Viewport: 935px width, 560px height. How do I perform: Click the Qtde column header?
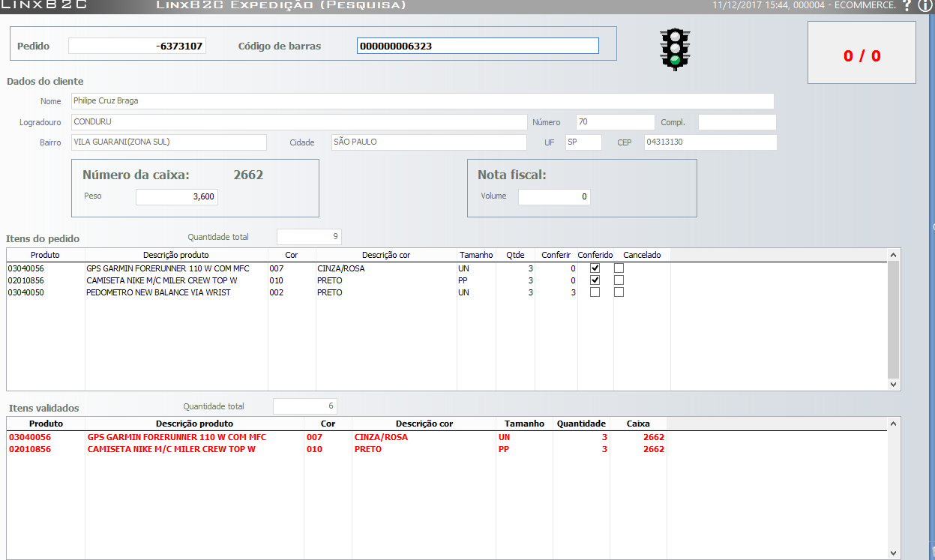515,255
